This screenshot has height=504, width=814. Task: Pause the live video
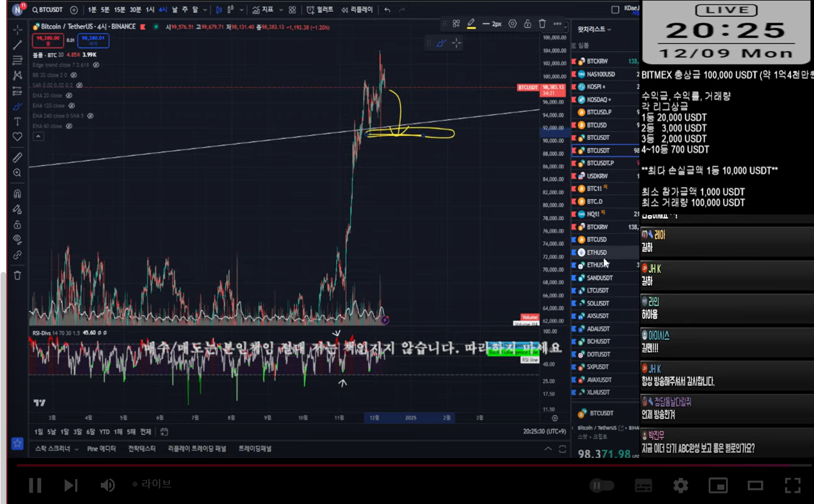(35, 485)
